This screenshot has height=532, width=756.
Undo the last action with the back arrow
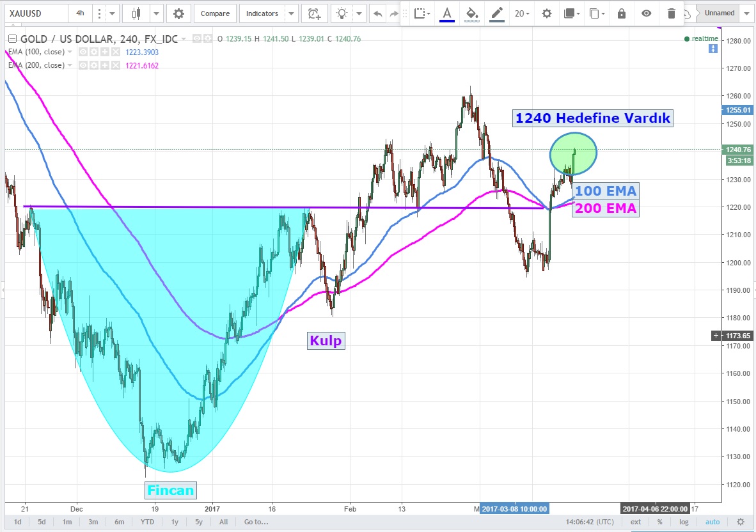(x=378, y=13)
